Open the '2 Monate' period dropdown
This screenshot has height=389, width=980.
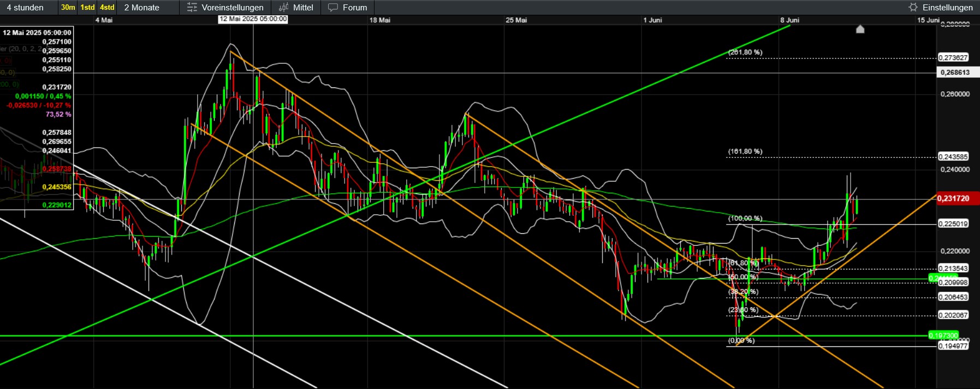[x=142, y=8]
